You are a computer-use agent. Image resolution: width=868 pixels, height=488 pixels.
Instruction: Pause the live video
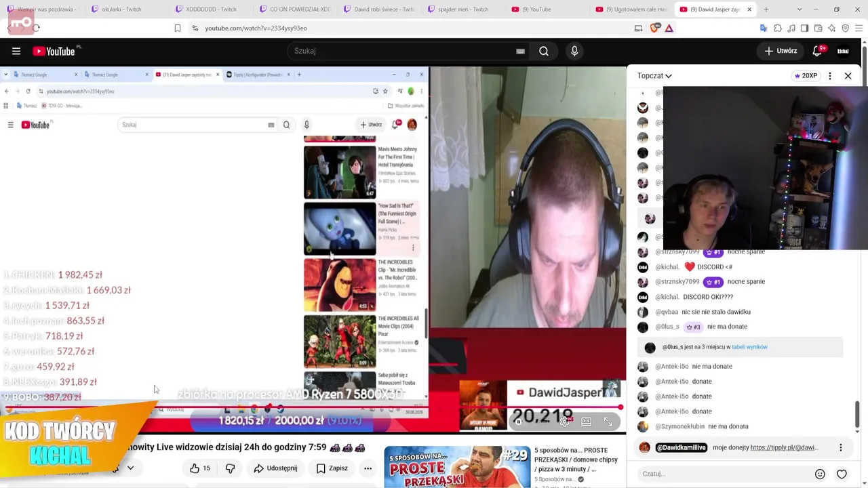click(519, 422)
